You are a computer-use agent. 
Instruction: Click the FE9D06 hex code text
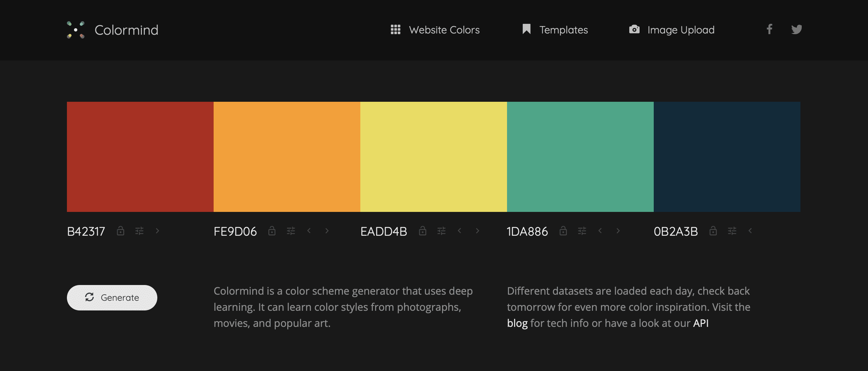click(x=235, y=232)
